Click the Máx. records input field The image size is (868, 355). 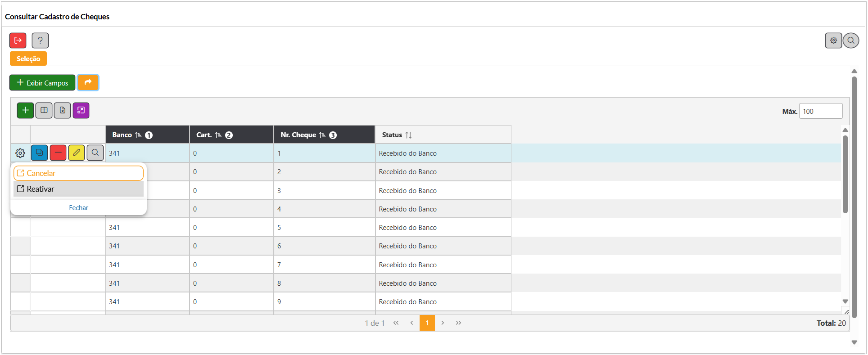pyautogui.click(x=820, y=111)
